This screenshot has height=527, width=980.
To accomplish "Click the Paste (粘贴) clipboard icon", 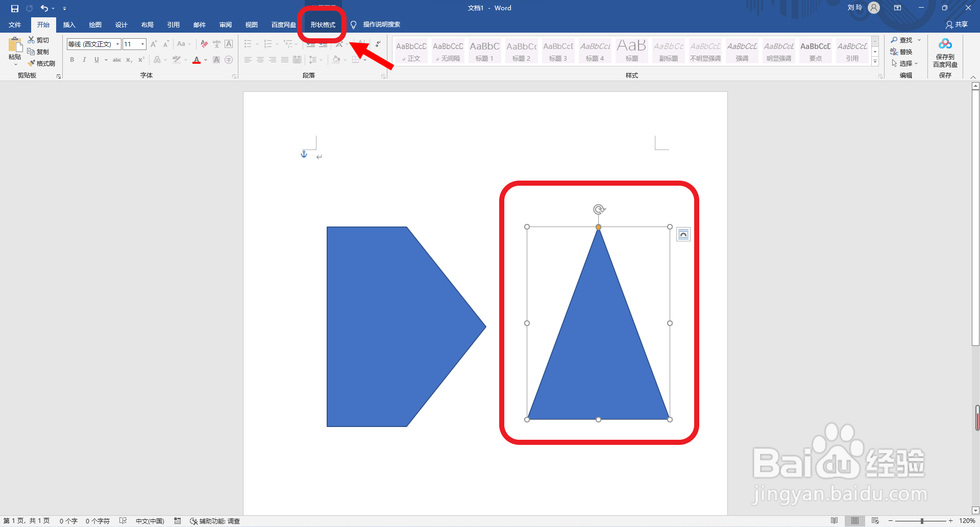I will (15, 45).
